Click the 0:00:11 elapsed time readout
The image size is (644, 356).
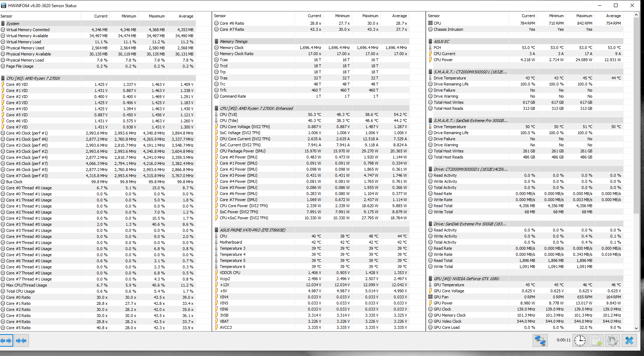click(x=563, y=340)
